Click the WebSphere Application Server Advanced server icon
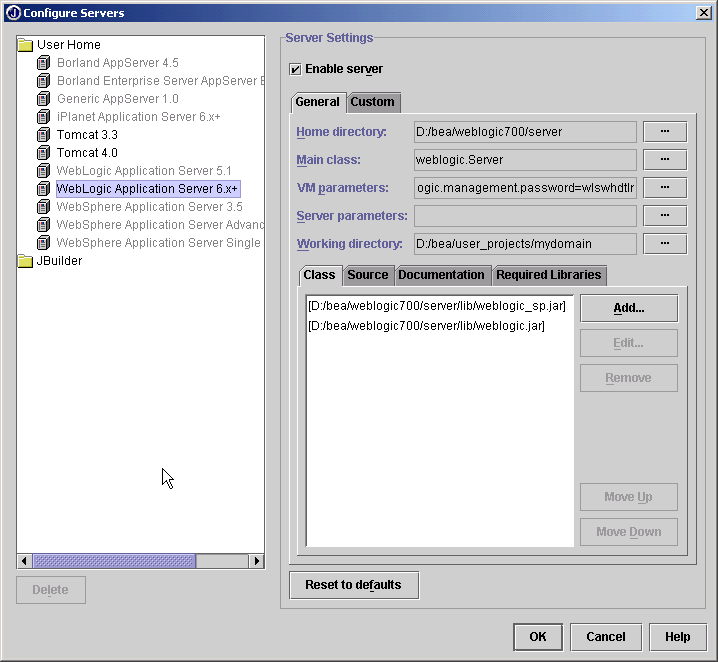 point(44,225)
